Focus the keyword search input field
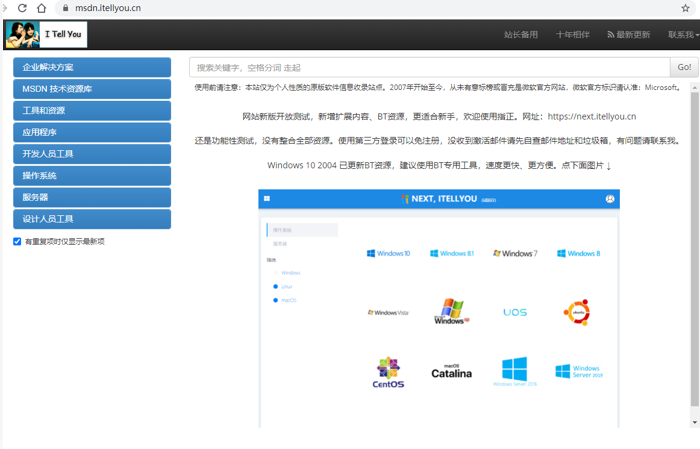 coord(429,68)
